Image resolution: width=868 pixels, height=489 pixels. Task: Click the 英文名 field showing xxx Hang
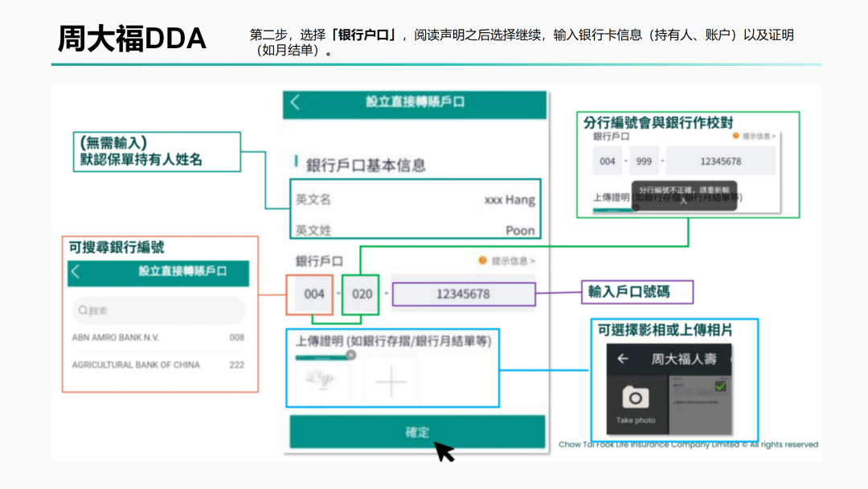[x=416, y=199]
